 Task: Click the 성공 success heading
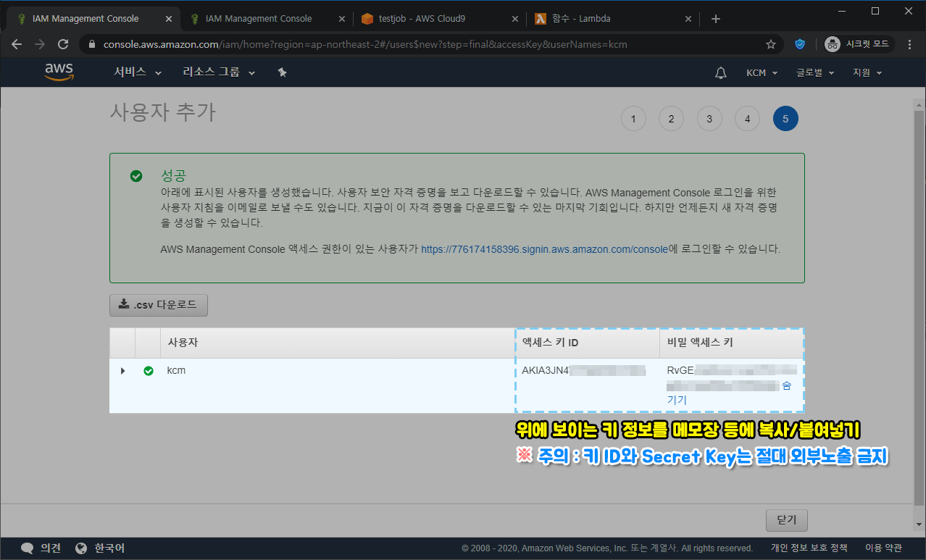coord(173,175)
